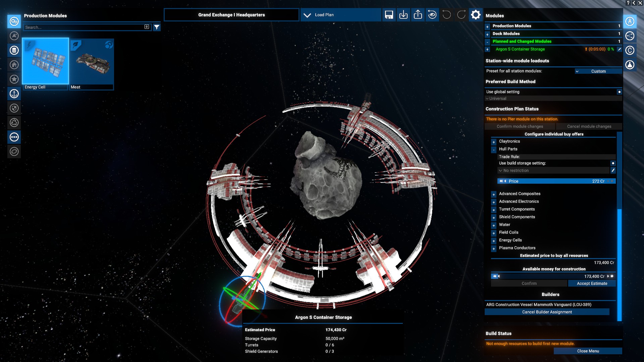
Task: Edit the Hull Parts trade rule pencil
Action: click(x=613, y=171)
